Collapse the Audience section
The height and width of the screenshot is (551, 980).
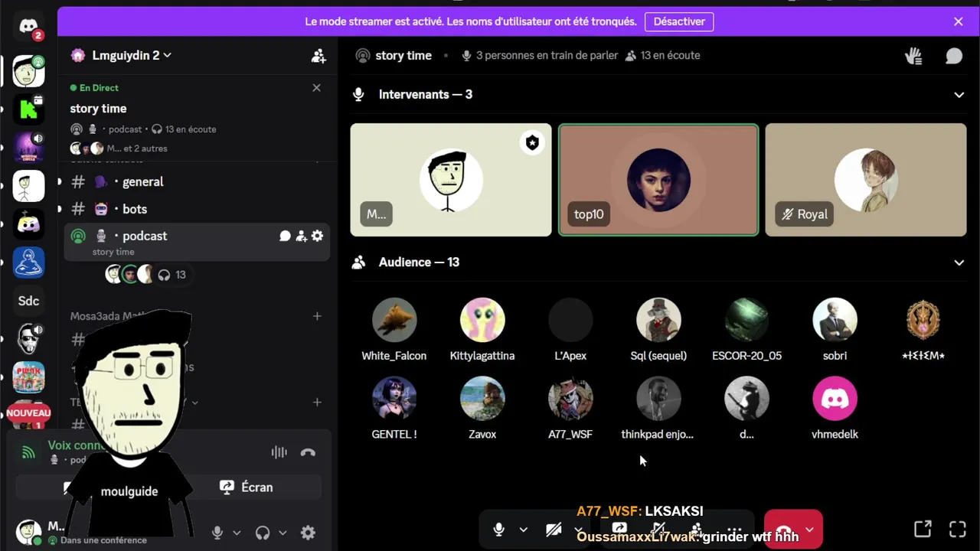tap(959, 262)
